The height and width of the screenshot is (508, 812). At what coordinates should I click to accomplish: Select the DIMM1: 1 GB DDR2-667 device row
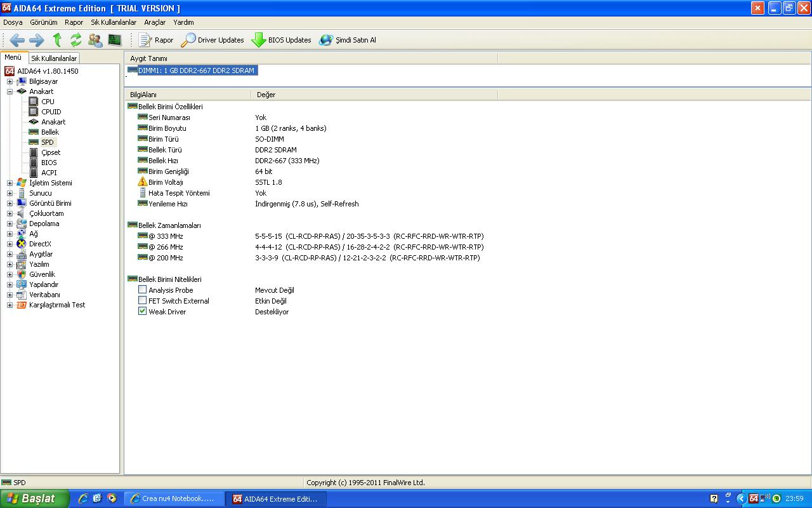click(197, 70)
